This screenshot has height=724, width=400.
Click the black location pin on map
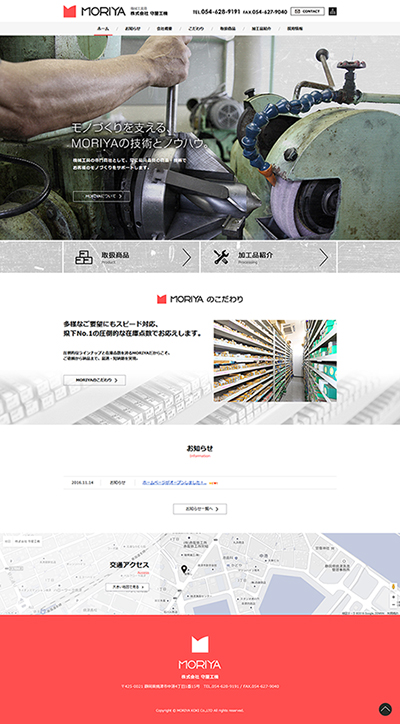coord(184,569)
